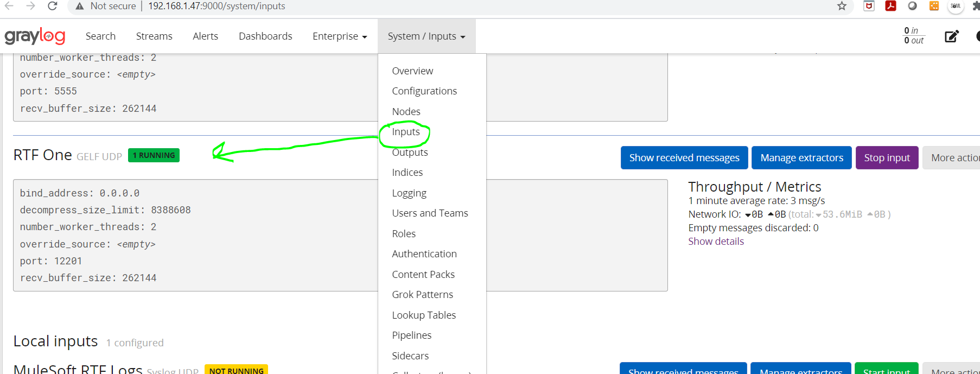Open the scratchpad edit icon

[x=952, y=36]
